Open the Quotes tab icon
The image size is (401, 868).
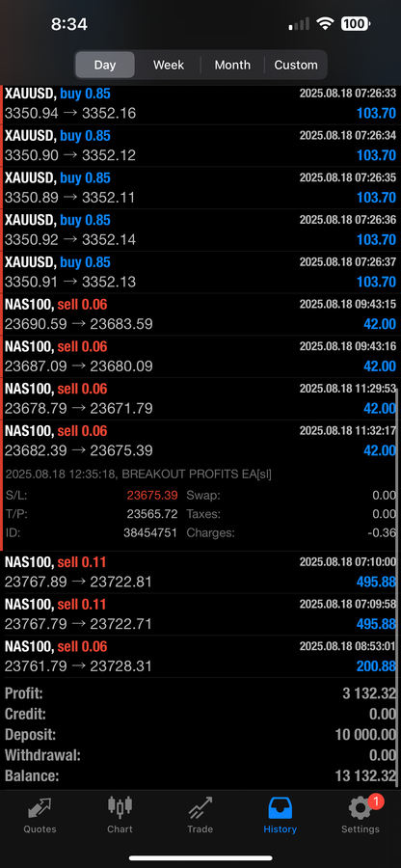pyautogui.click(x=40, y=807)
